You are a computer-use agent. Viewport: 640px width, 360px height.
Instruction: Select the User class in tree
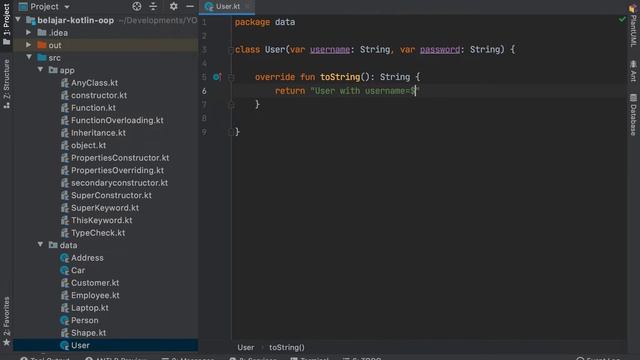click(x=80, y=345)
